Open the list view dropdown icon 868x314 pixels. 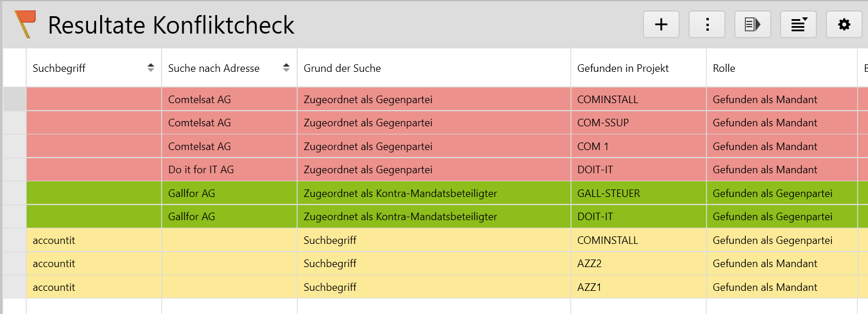coord(798,24)
